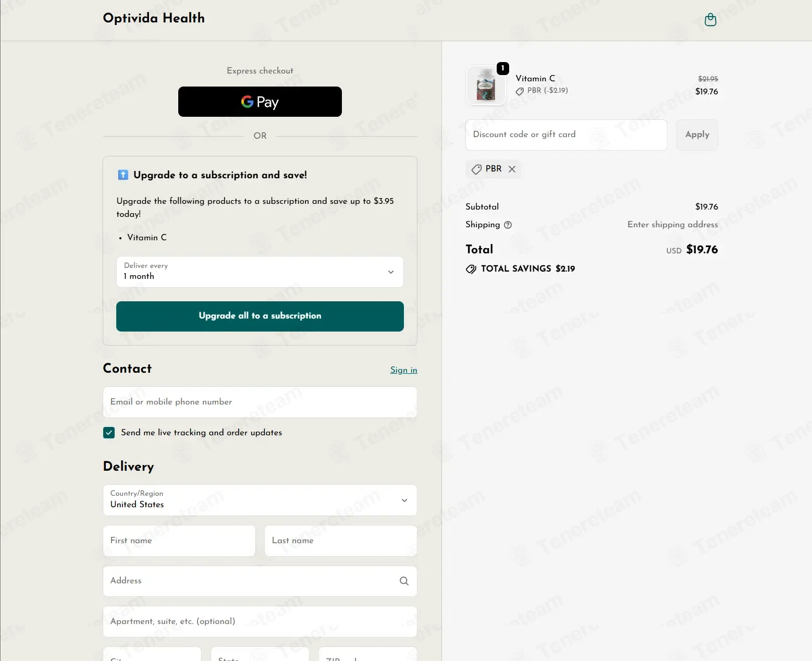Screen dimensions: 812x661
Task: Click the First name field
Action: coord(179,541)
